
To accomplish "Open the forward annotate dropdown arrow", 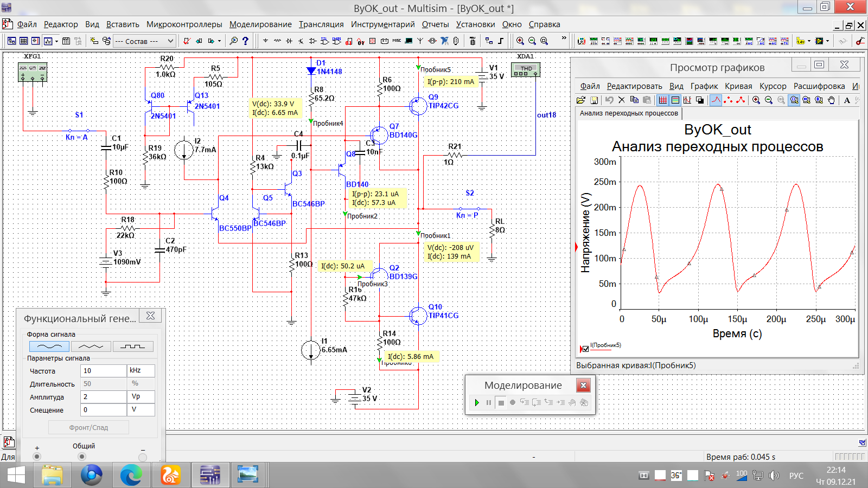I will point(219,41).
